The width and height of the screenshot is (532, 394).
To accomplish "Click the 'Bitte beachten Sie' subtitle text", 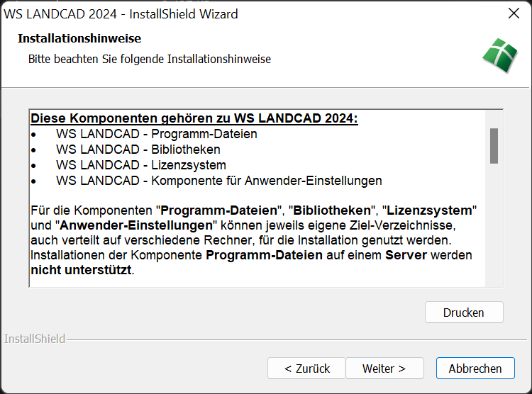I will tap(149, 59).
